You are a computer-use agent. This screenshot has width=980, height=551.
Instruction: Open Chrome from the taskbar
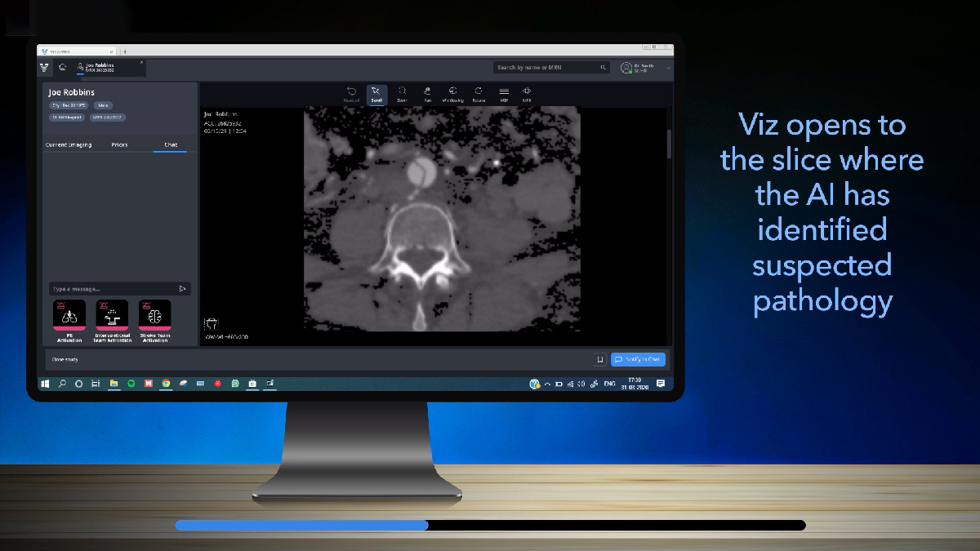click(166, 383)
